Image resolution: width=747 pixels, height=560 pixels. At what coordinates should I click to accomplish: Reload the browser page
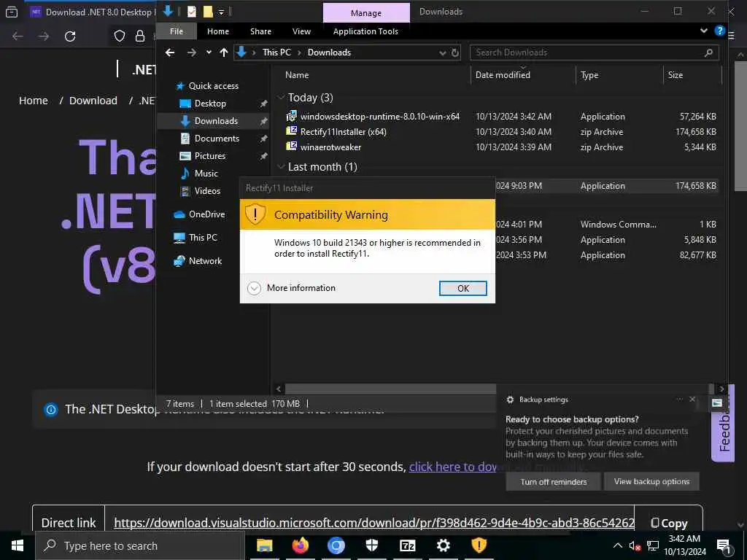[70, 36]
